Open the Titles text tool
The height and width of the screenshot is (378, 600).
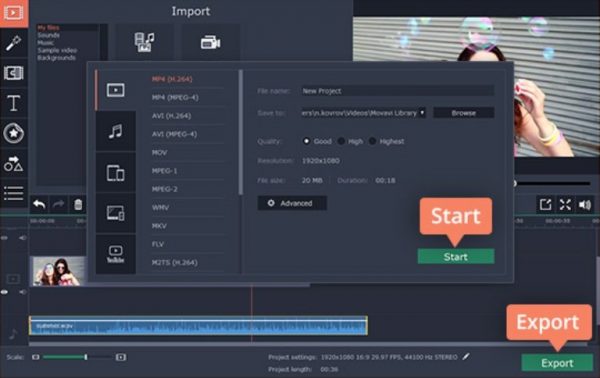tap(14, 103)
